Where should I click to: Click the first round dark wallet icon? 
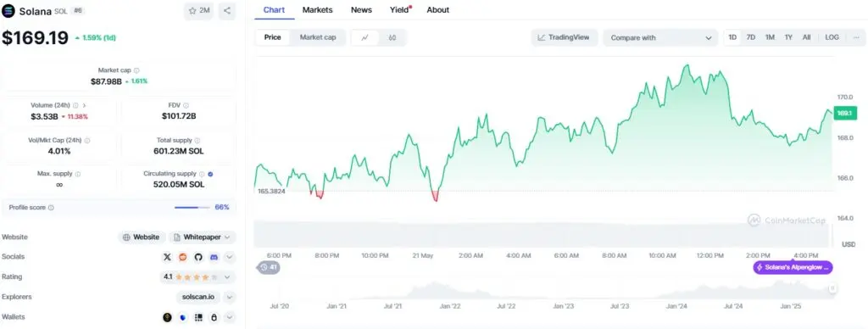tap(167, 317)
